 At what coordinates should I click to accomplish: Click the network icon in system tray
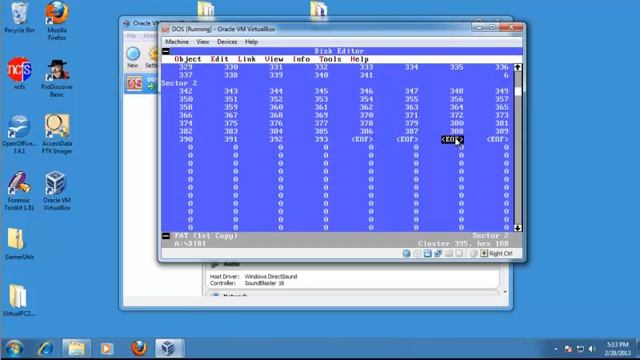pyautogui.click(x=580, y=349)
